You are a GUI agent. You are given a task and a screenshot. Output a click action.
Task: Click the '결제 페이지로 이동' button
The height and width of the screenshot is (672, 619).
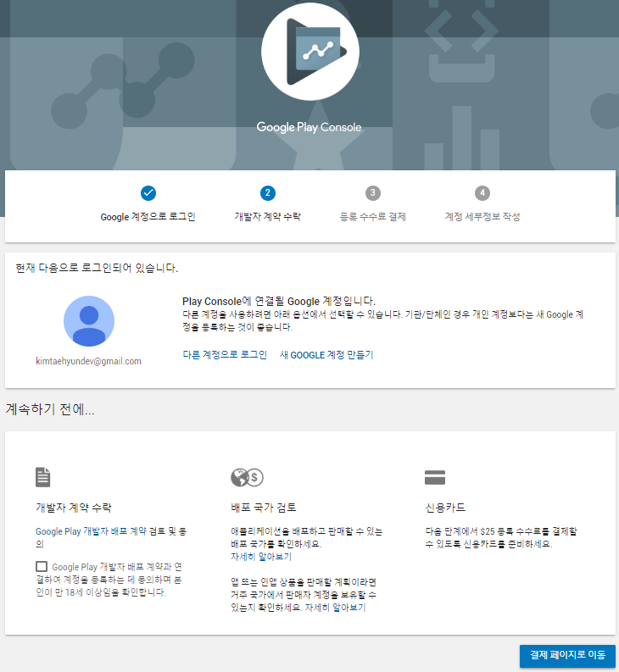[567, 656]
